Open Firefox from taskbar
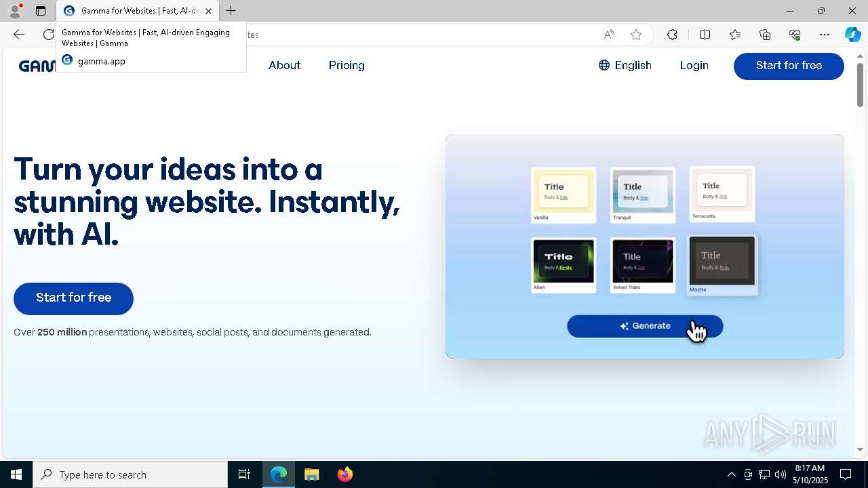 pyautogui.click(x=344, y=474)
